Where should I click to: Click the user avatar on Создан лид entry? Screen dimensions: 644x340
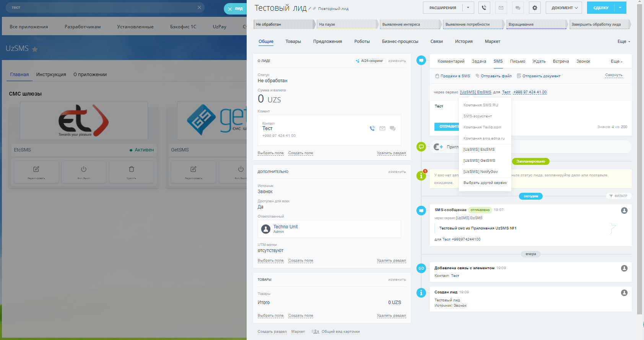point(624,293)
